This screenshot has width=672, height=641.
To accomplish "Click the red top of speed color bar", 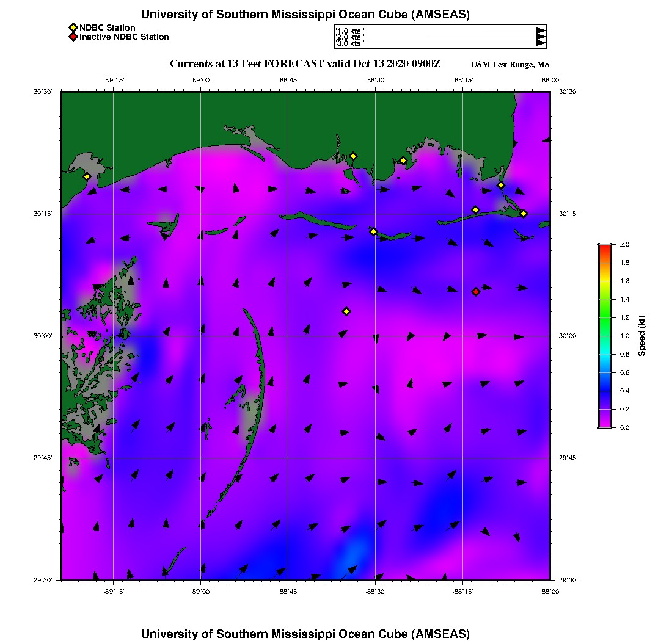I will point(604,247).
